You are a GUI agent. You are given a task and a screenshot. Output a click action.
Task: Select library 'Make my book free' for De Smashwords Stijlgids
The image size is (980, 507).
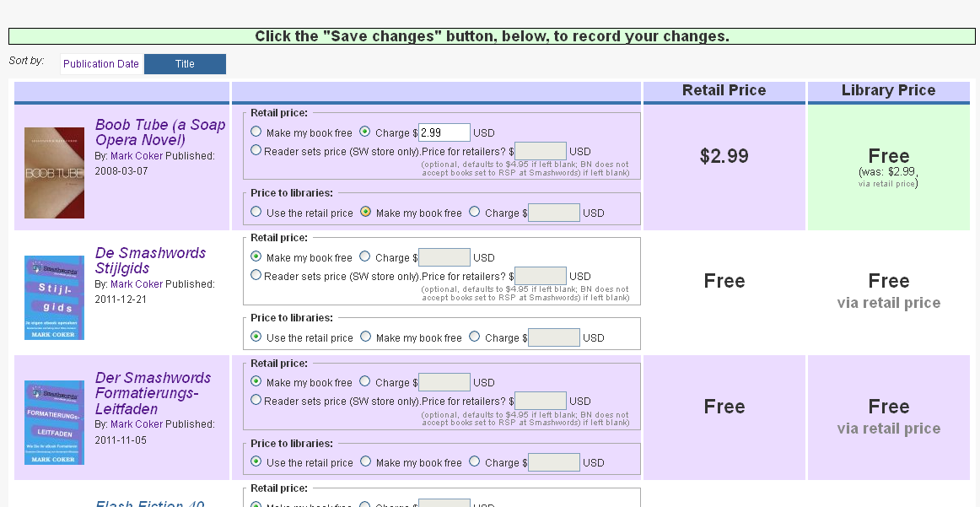366,337
